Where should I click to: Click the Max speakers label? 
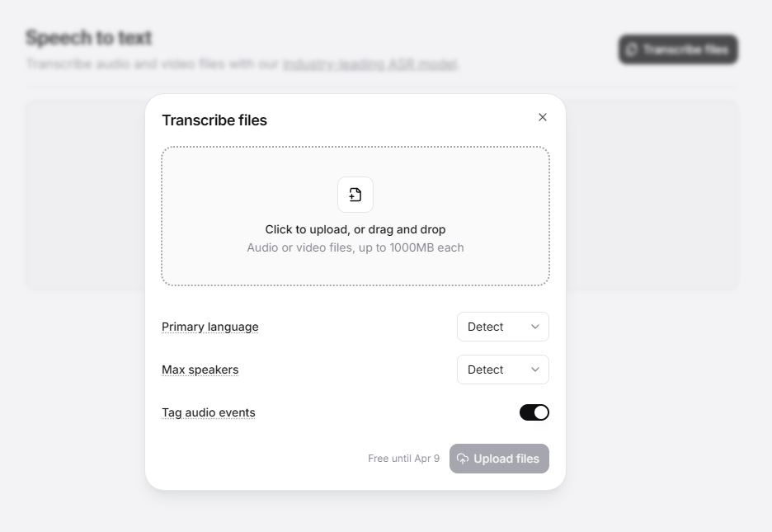point(200,370)
